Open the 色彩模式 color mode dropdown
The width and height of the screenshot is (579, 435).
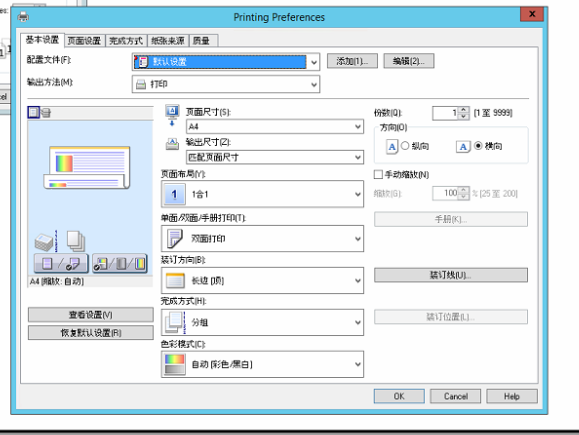point(262,364)
